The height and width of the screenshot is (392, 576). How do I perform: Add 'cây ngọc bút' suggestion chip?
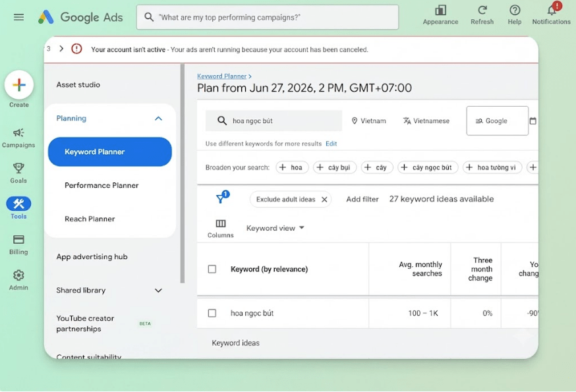pyautogui.click(x=428, y=167)
